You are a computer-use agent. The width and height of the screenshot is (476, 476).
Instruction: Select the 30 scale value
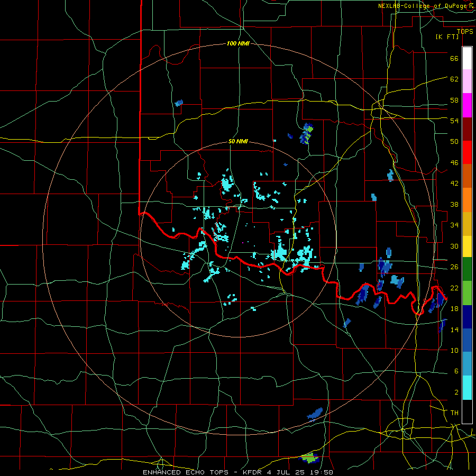[454, 246]
